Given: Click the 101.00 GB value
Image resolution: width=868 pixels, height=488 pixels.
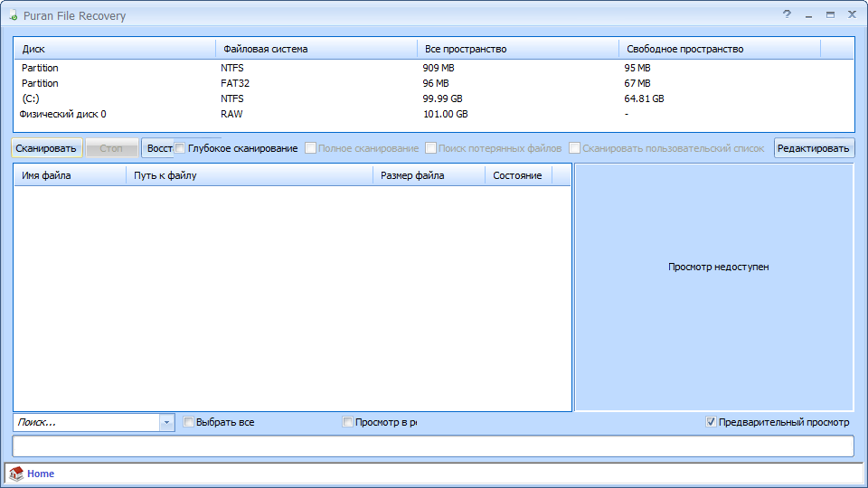Looking at the screenshot, I should (446, 114).
